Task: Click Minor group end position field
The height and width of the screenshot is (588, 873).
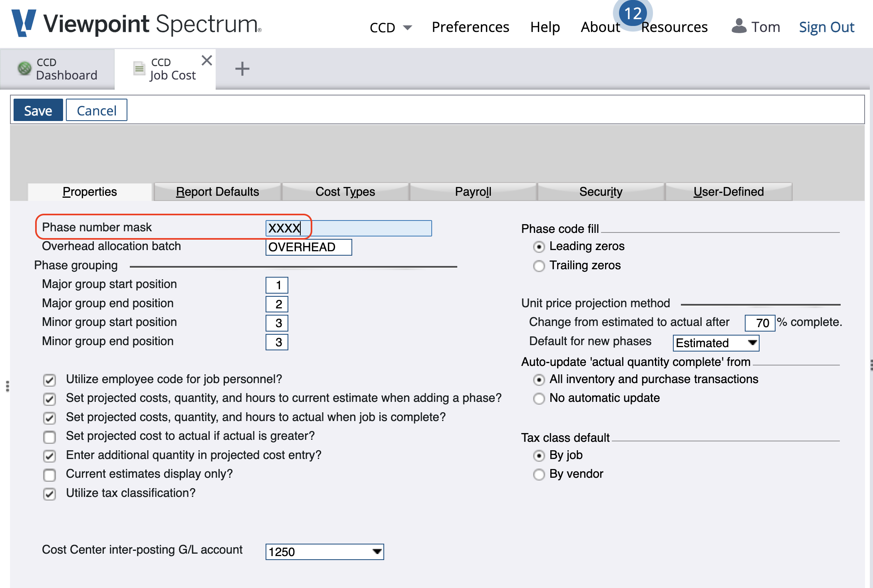Action: pos(277,342)
